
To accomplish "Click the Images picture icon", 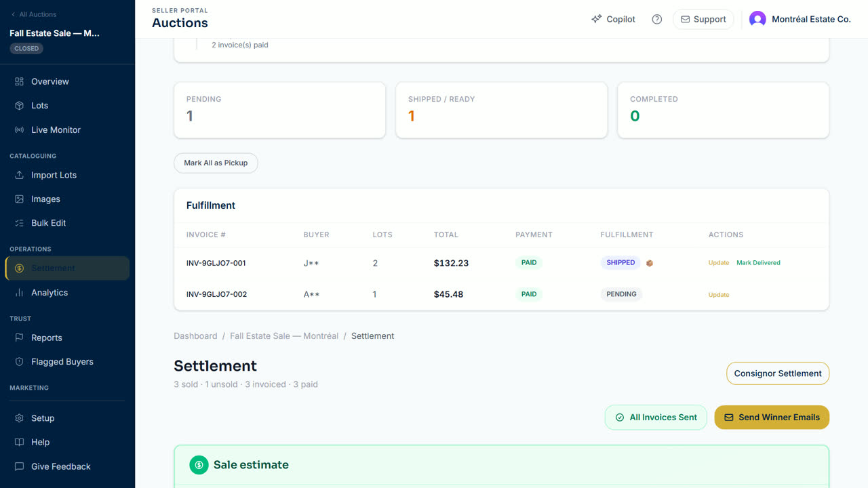I will [x=19, y=199].
